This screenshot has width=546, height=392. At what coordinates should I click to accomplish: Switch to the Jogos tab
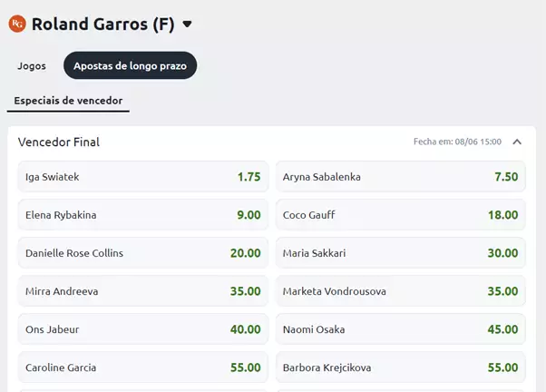[x=32, y=66]
